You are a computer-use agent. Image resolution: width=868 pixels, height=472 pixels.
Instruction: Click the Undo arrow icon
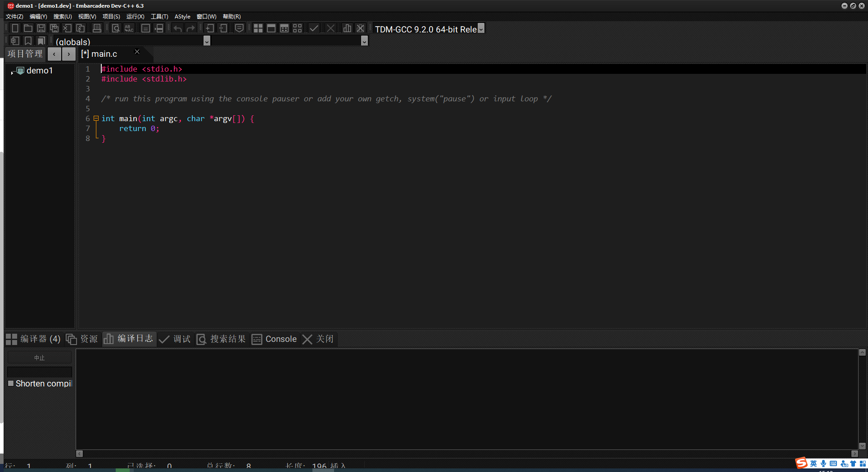coord(178,28)
